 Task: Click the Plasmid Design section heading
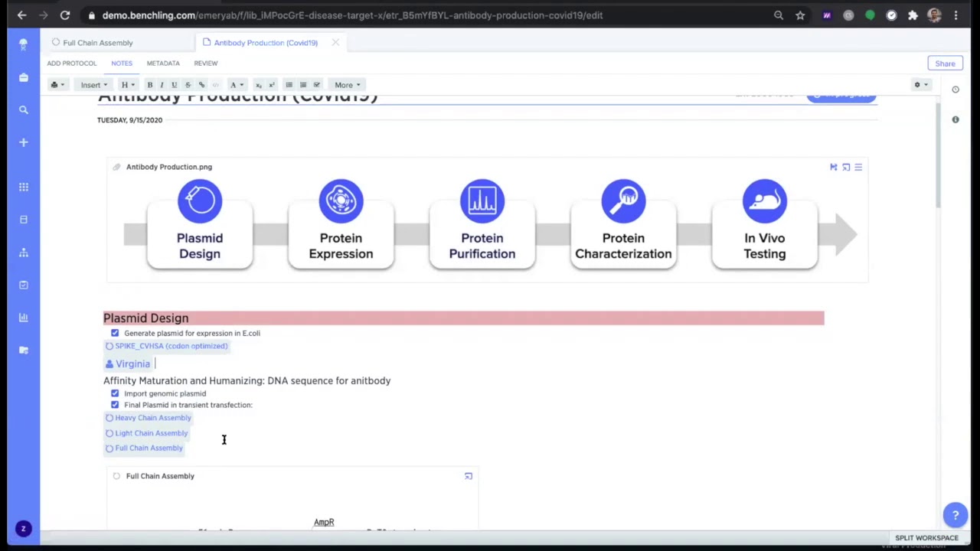coord(145,318)
